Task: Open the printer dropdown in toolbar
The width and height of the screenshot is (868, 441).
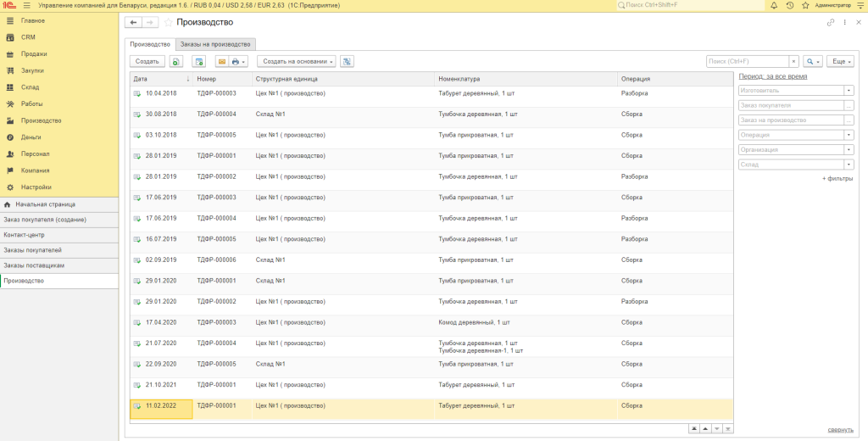Action: coord(239,62)
